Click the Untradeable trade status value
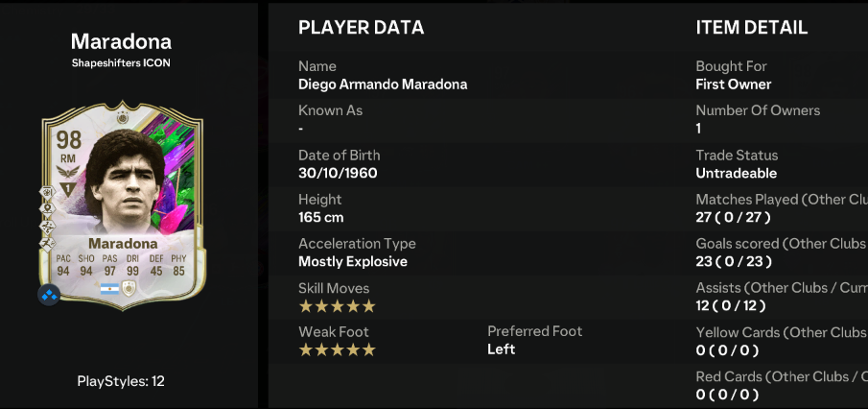 (x=736, y=173)
